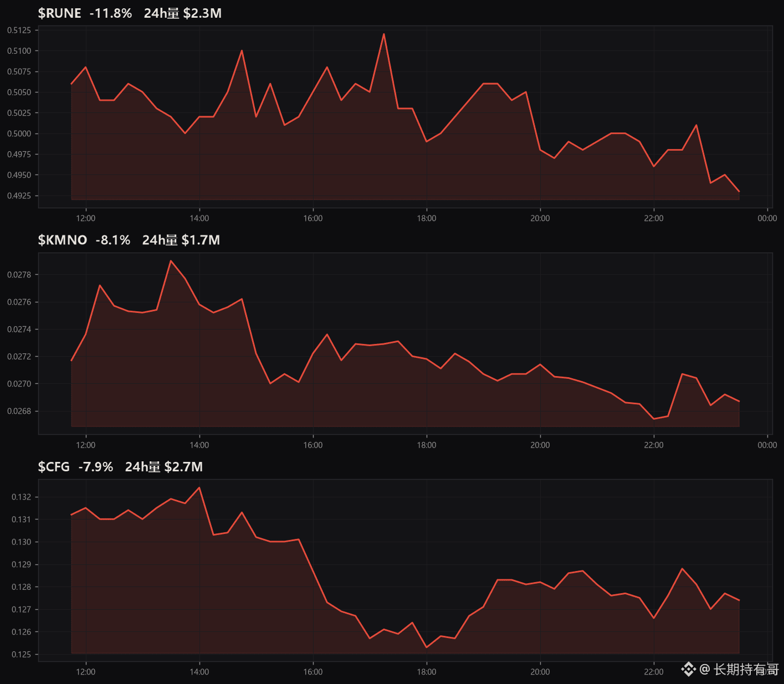The image size is (784, 684).
Task: Select 18:00 on the $CFG time axis
Action: pos(427,672)
